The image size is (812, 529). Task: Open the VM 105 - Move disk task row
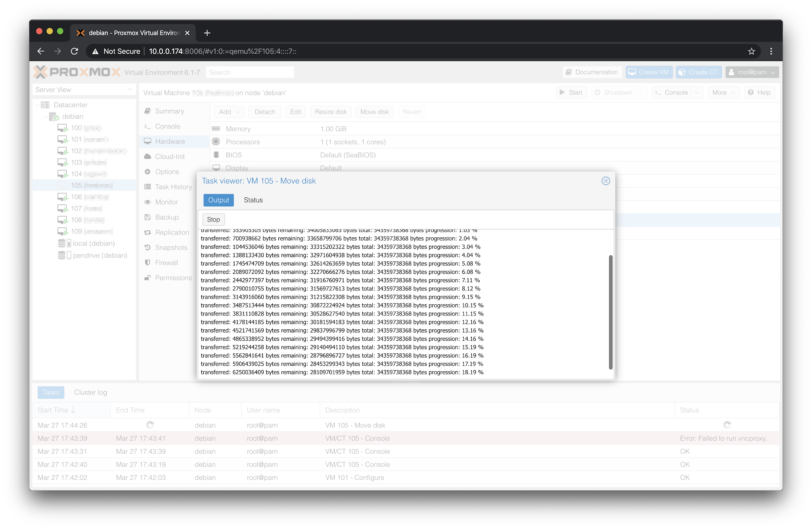(x=406, y=425)
